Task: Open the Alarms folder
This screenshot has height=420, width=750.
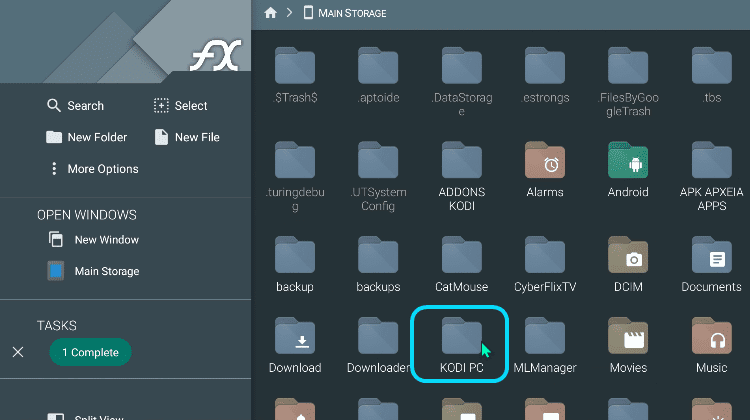Action: [x=545, y=170]
